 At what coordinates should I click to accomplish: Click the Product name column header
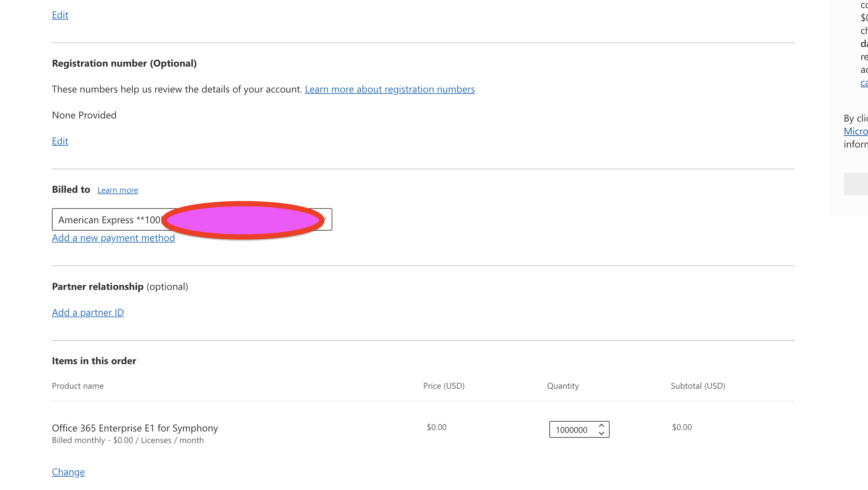tap(78, 386)
